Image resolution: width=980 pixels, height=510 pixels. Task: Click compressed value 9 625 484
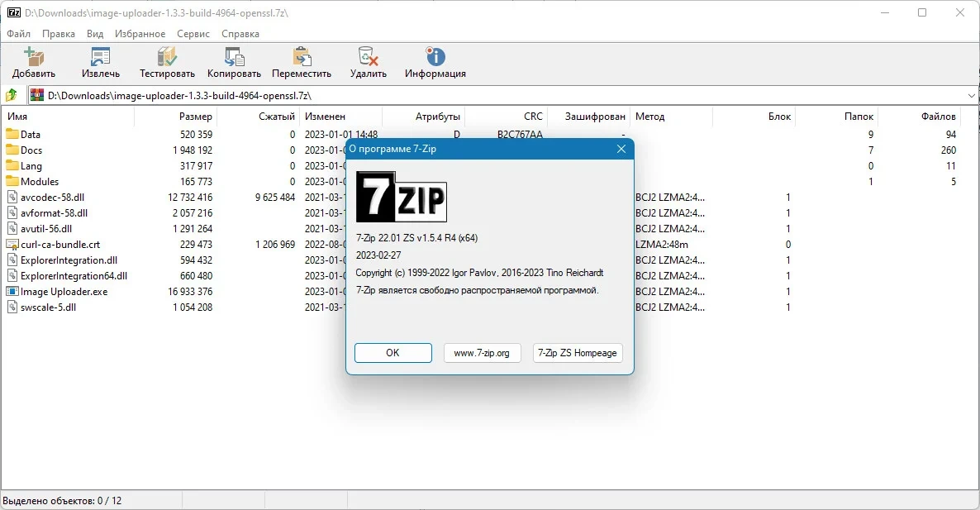tap(275, 198)
